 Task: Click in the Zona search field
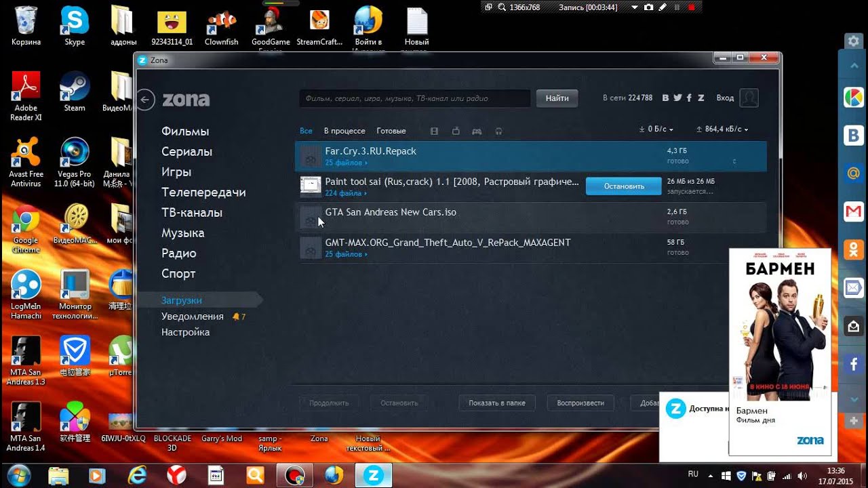[415, 98]
